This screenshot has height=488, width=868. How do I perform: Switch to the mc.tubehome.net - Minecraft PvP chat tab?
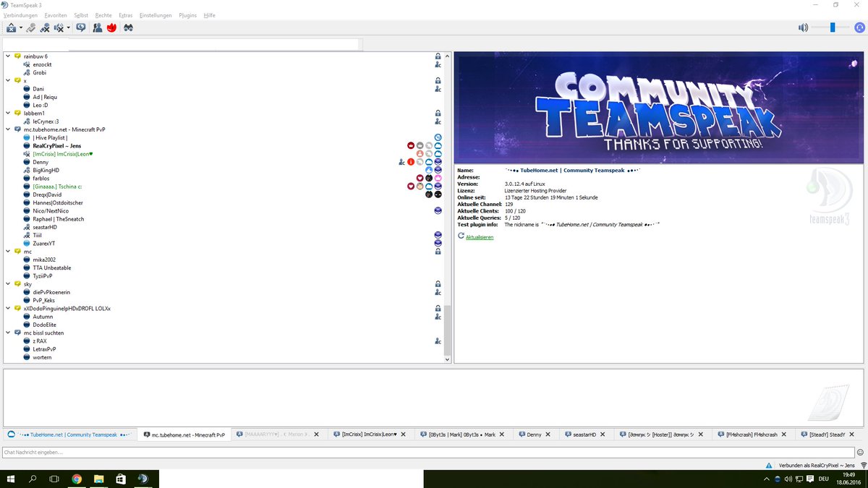coord(185,435)
